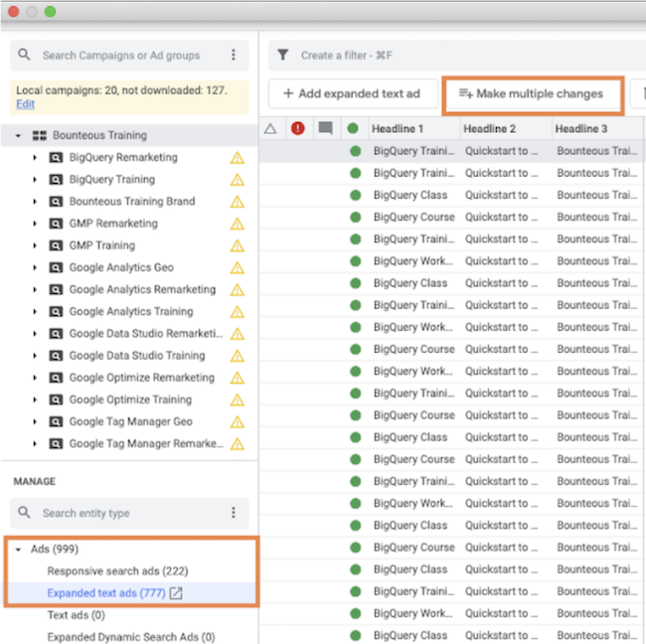Click the Search Campaigns or Ad groups field
This screenshot has width=646, height=644.
[x=129, y=56]
